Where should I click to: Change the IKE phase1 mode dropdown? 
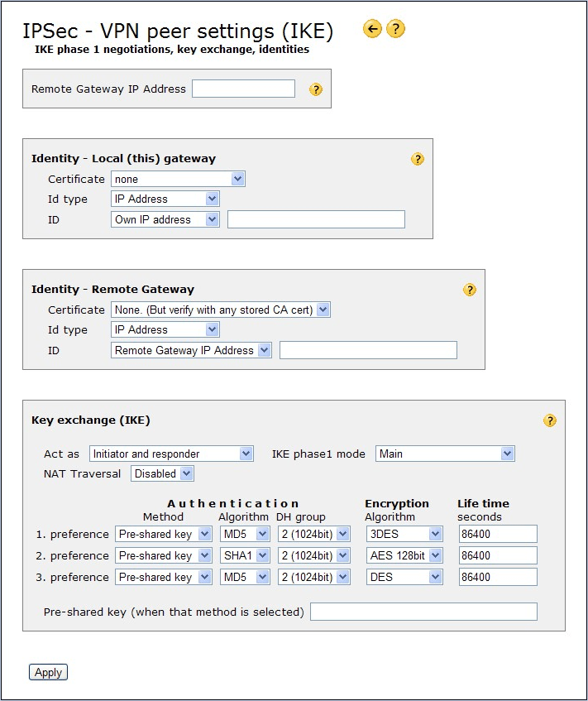tap(445, 454)
